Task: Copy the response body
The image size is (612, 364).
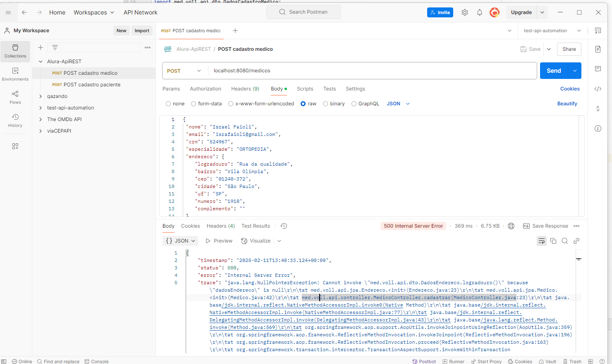Action: click(553, 241)
